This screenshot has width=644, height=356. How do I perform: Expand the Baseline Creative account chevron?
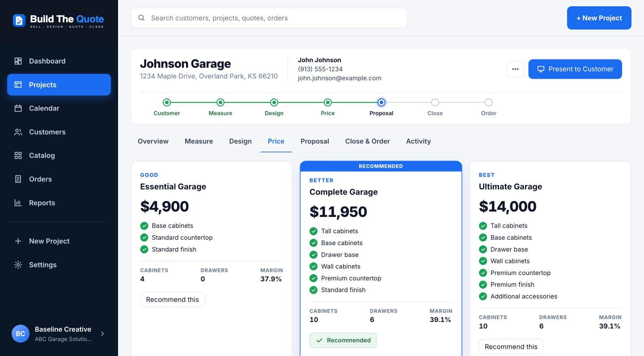[102, 334]
